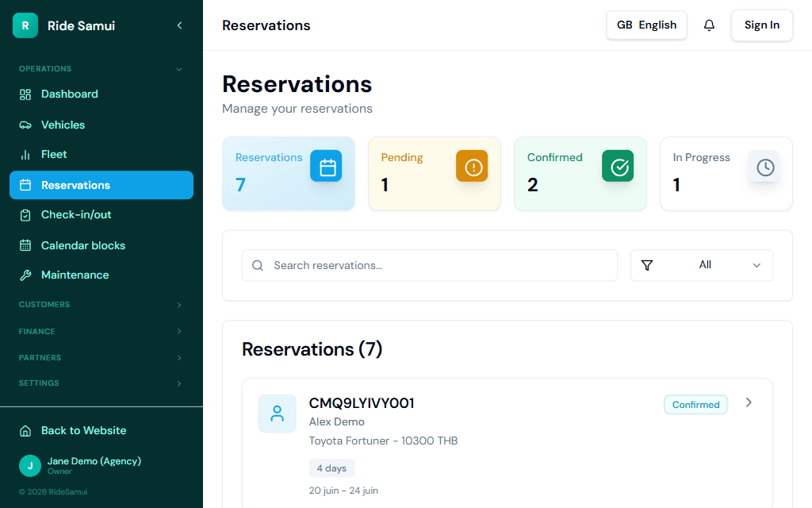Click the © 2026 RideSamui footer text
The image size is (812, 508).
coord(53,492)
